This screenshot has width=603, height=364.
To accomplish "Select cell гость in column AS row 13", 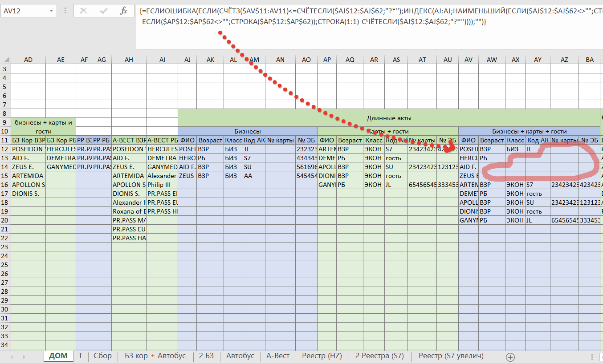I will (396, 158).
